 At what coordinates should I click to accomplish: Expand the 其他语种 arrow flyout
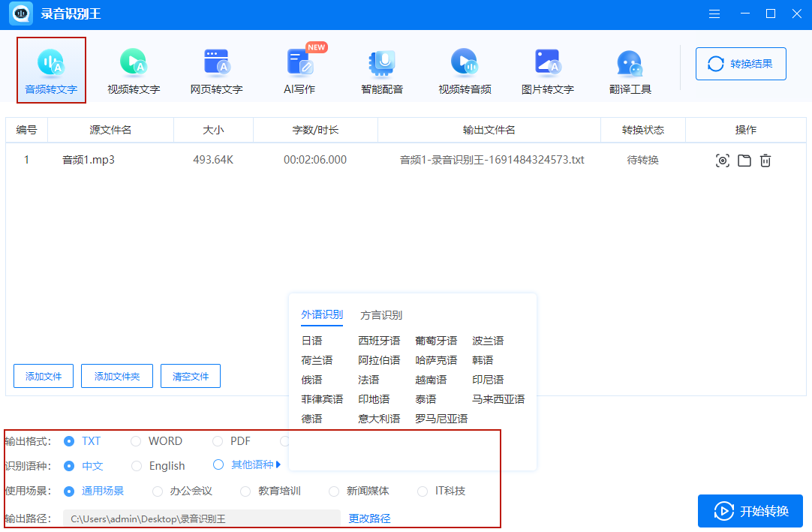point(278,464)
